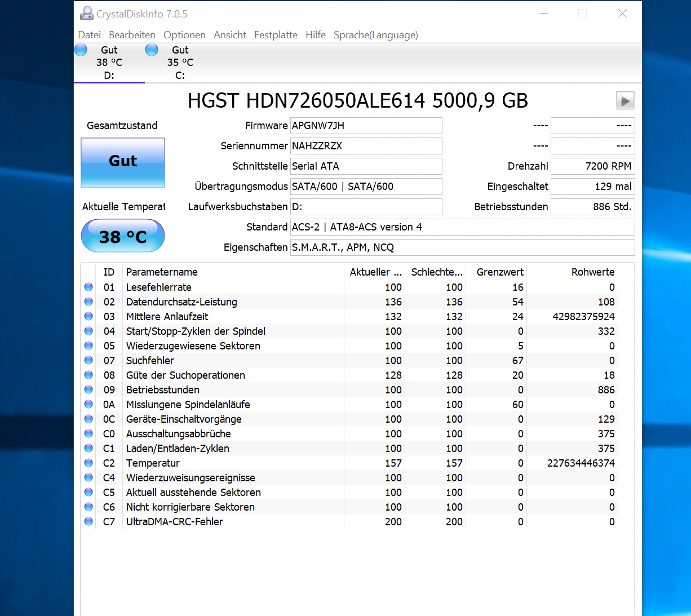Viewport: 691px width, 616px height.
Task: Open the Hilfe menu
Action: [316, 35]
